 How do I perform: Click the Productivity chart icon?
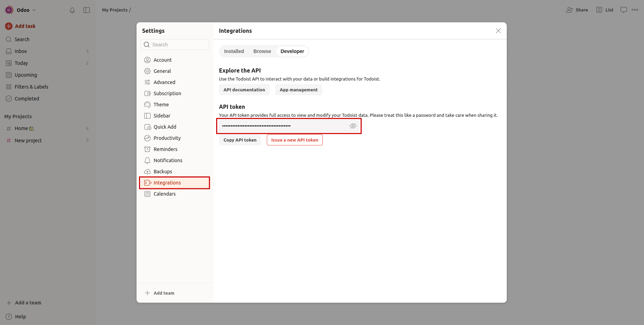pos(147,138)
